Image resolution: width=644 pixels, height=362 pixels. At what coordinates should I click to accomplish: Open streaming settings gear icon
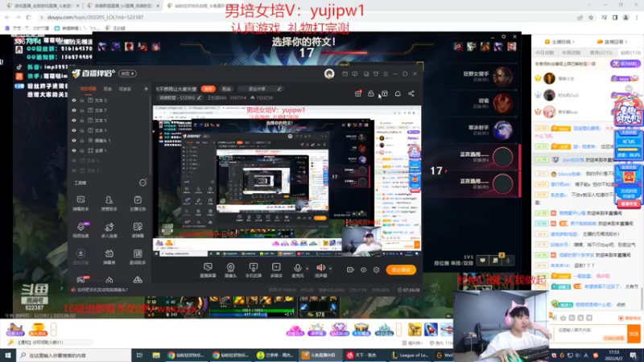point(376,269)
